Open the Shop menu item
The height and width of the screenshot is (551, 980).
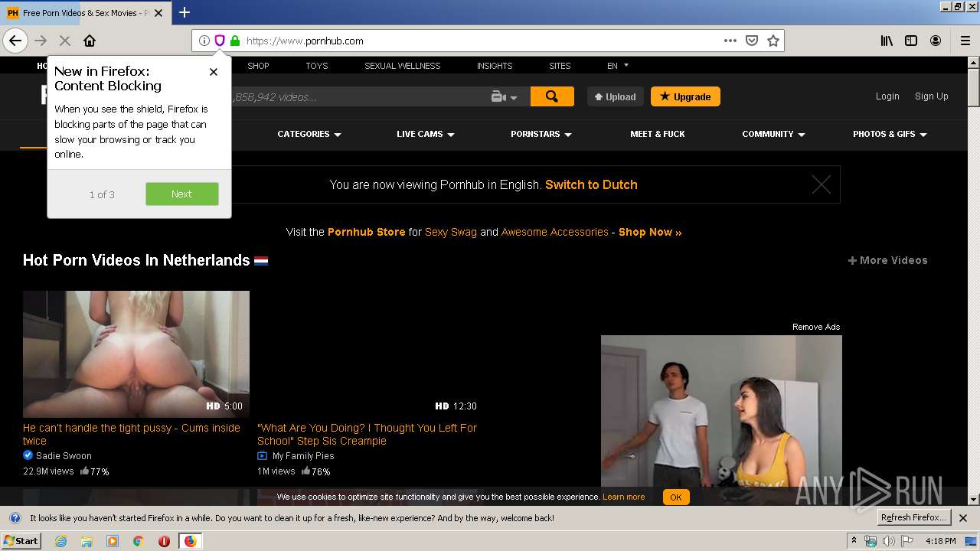[258, 66]
